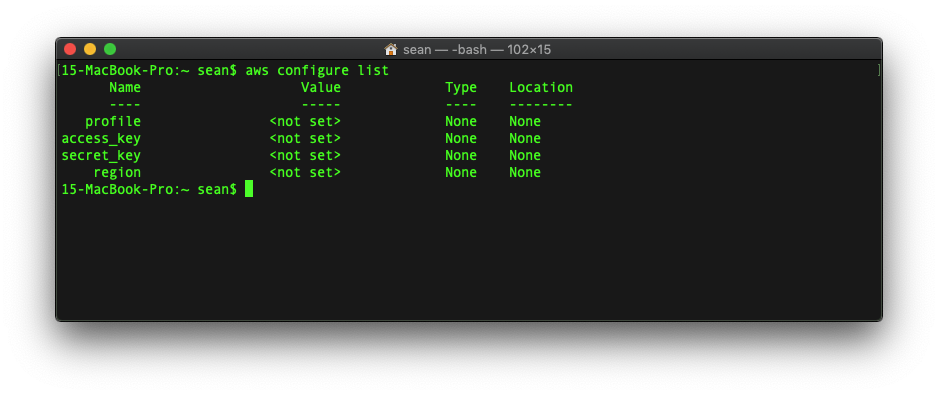
Task: Click the Type "None" in access_key row
Action: tap(461, 138)
